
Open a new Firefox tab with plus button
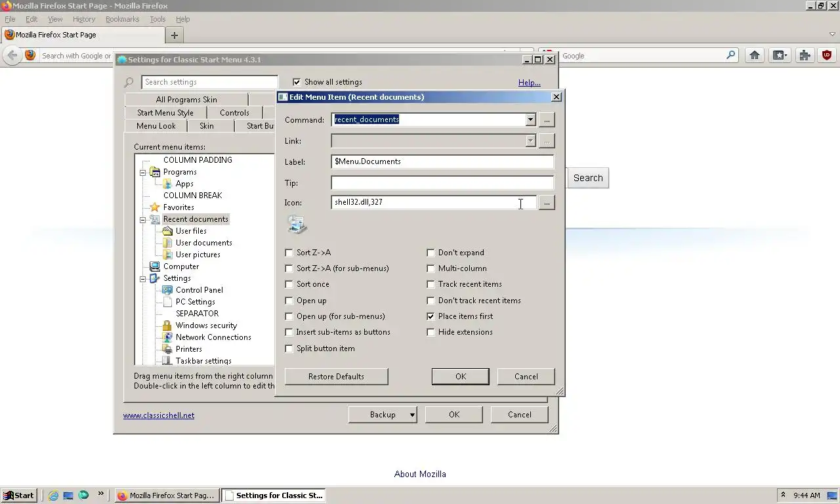point(174,35)
